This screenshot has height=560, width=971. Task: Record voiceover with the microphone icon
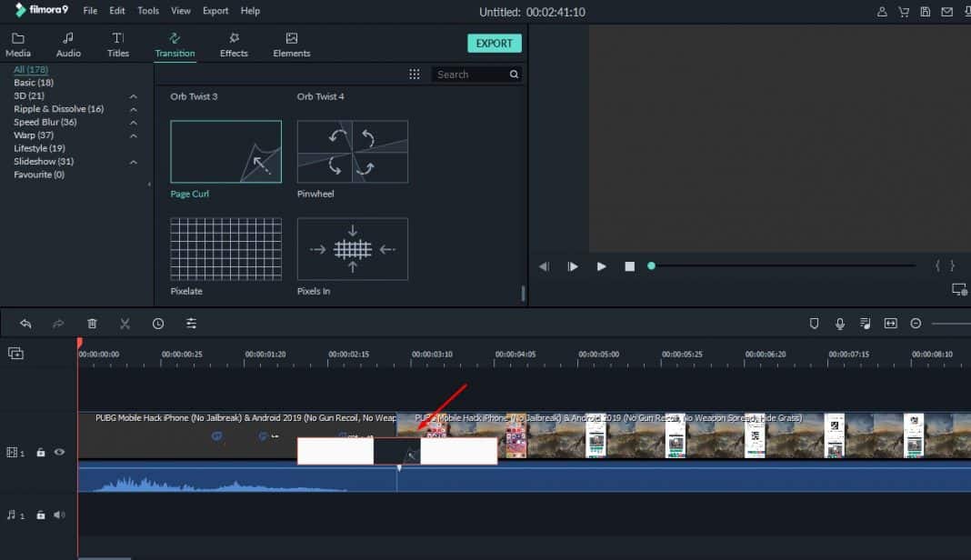pos(840,324)
